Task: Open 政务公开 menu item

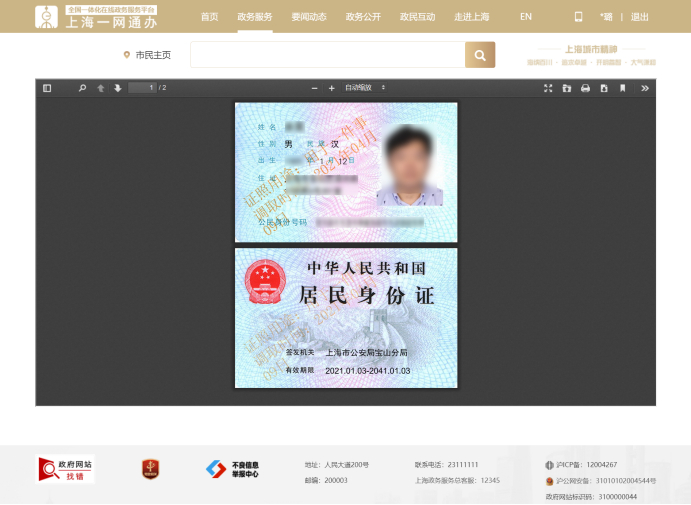Action: click(x=363, y=17)
